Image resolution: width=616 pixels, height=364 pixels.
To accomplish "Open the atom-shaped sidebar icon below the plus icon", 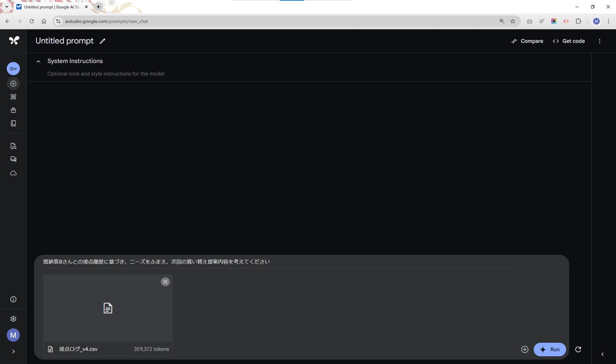I will (13, 97).
